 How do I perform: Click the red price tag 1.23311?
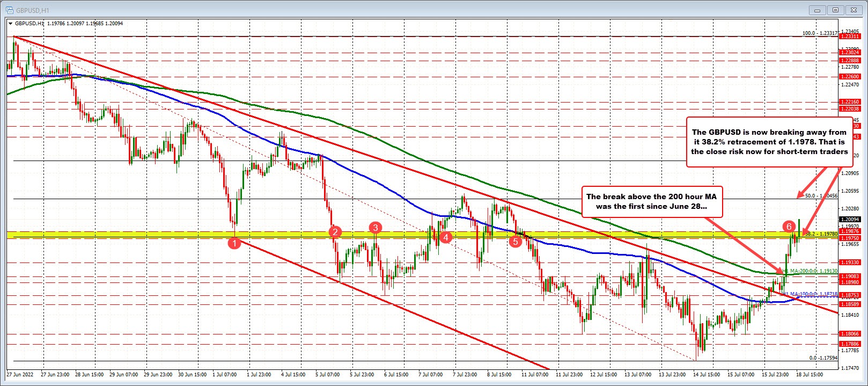tap(850, 37)
